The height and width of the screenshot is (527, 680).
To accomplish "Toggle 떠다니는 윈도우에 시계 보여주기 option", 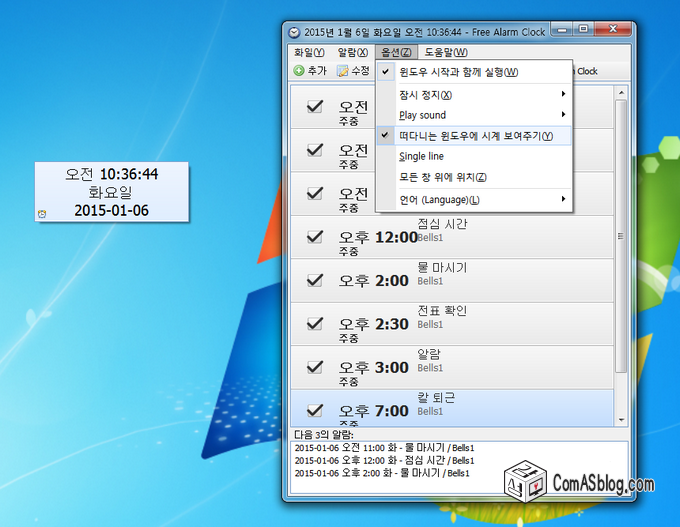I will click(474, 136).
